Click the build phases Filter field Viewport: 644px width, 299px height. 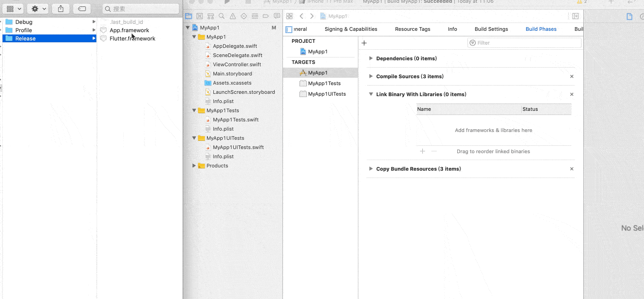(x=524, y=43)
